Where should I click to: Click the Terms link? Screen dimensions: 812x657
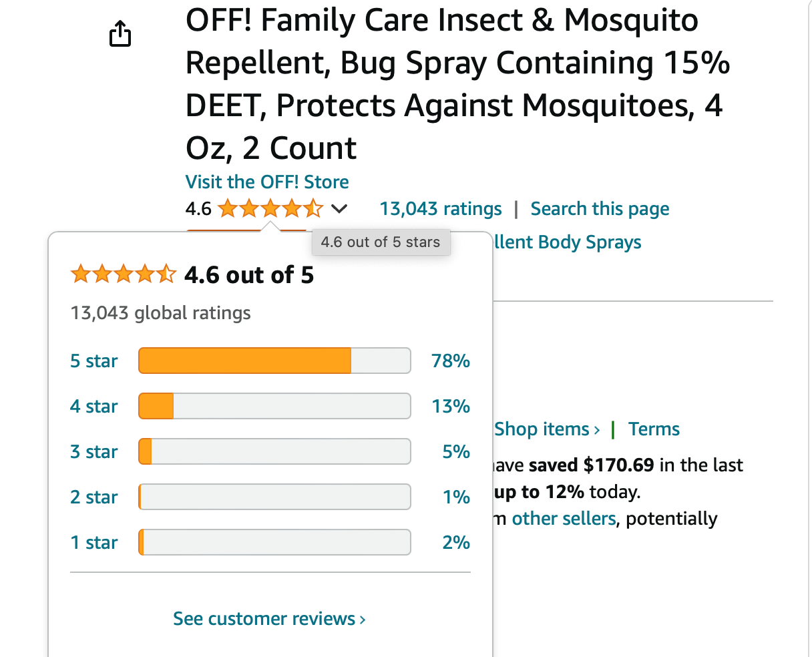(654, 429)
